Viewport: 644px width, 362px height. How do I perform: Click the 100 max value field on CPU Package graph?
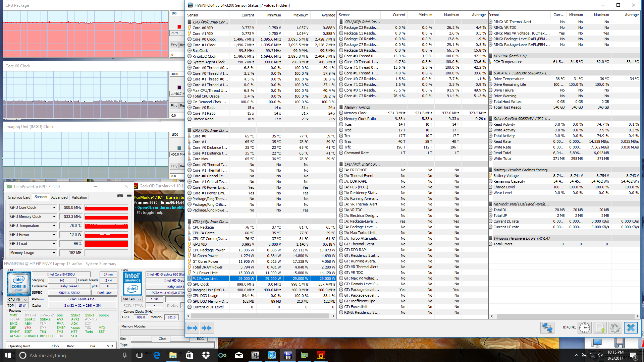[x=177, y=13]
